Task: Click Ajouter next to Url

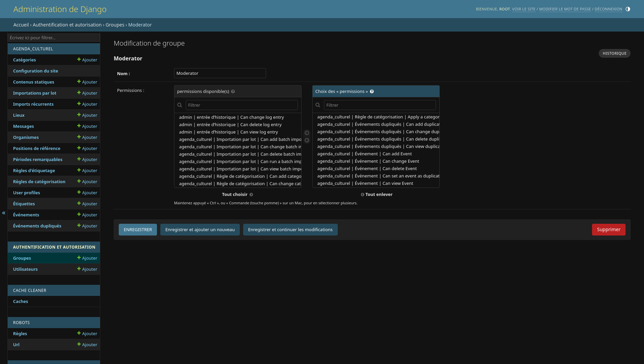Action: click(x=87, y=345)
